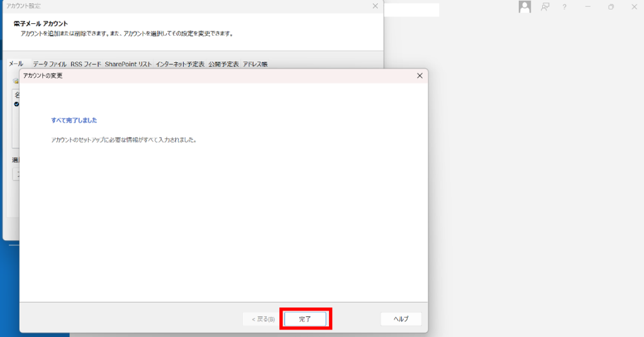Open the インターネット予定表 tab
Image resolution: width=644 pixels, height=337 pixels.
tap(180, 64)
